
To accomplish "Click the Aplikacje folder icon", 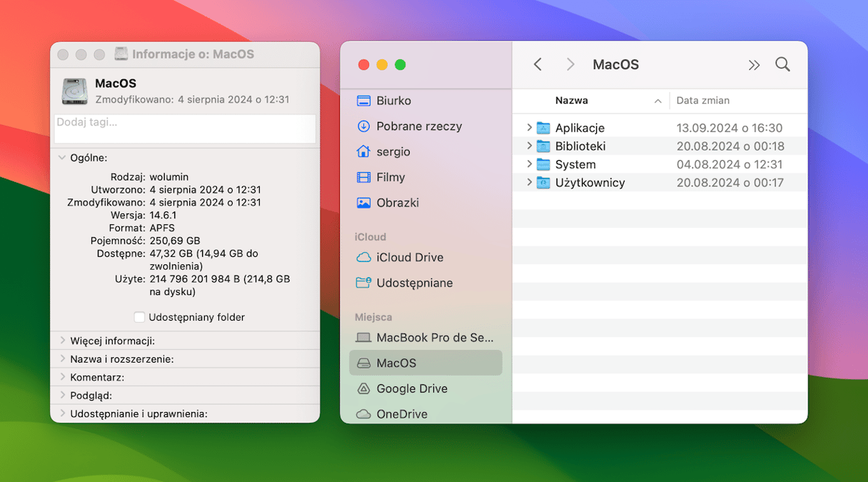I will tap(543, 128).
